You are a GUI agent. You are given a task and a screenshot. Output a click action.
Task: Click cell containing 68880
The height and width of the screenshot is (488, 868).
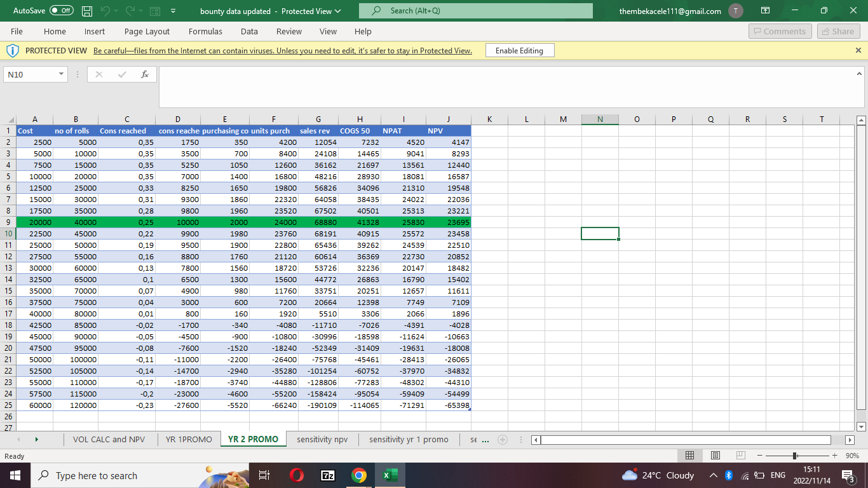click(x=318, y=222)
